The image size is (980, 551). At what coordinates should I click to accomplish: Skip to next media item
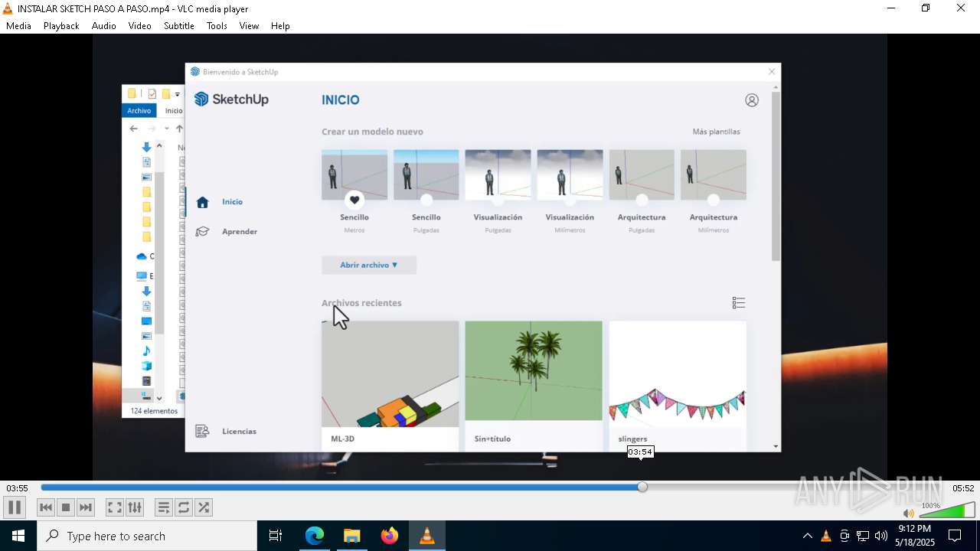click(86, 507)
